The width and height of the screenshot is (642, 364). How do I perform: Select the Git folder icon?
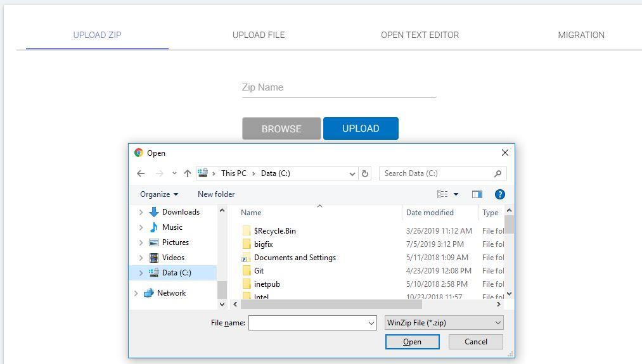[247, 271]
